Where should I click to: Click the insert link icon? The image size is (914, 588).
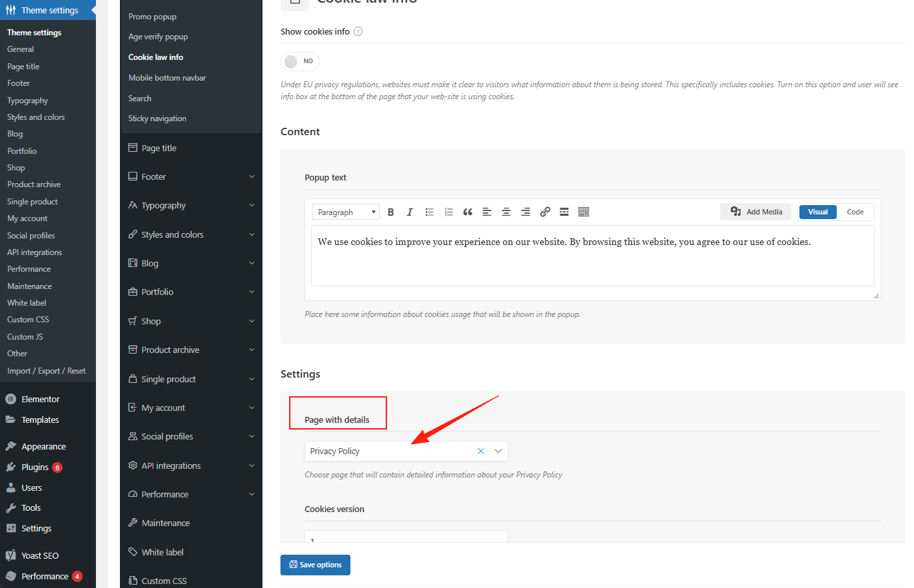[545, 212]
